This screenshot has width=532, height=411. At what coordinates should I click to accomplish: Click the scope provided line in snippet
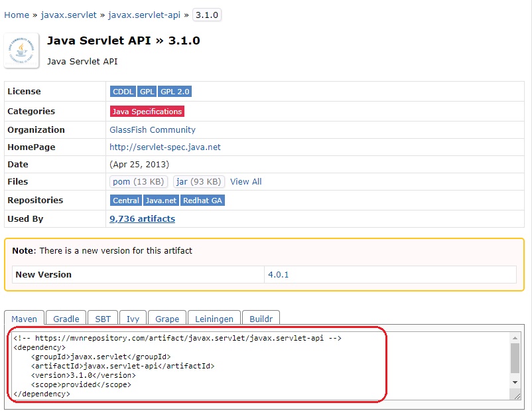pos(81,384)
